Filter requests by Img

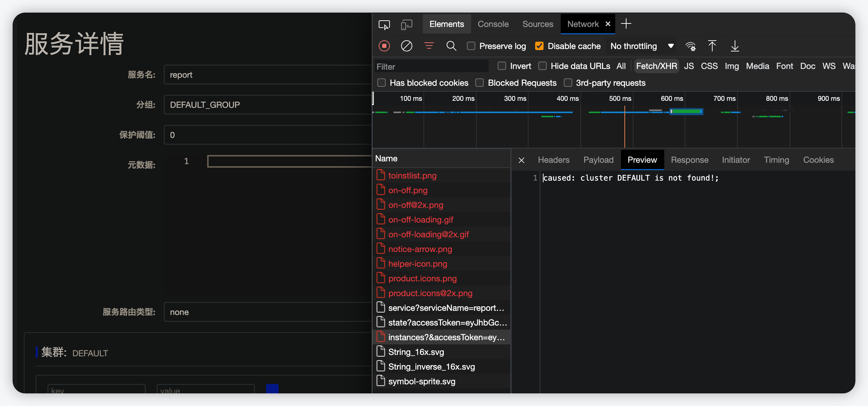[x=731, y=66]
